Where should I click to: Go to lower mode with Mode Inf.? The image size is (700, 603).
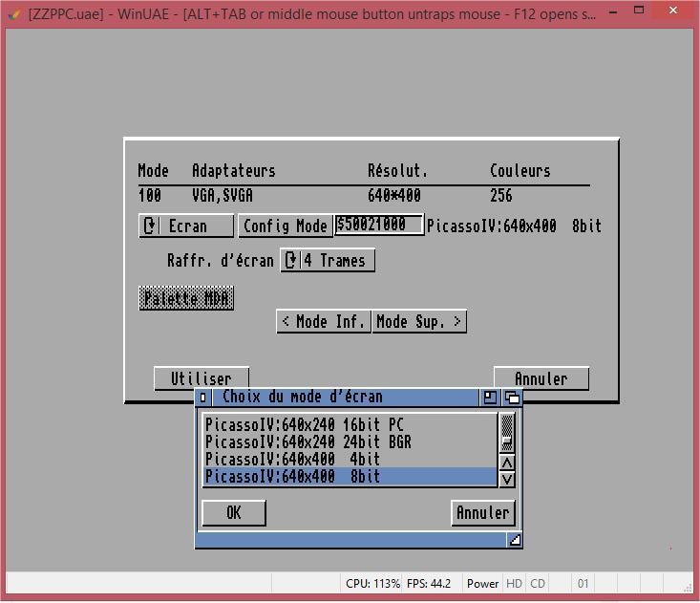pyautogui.click(x=324, y=321)
